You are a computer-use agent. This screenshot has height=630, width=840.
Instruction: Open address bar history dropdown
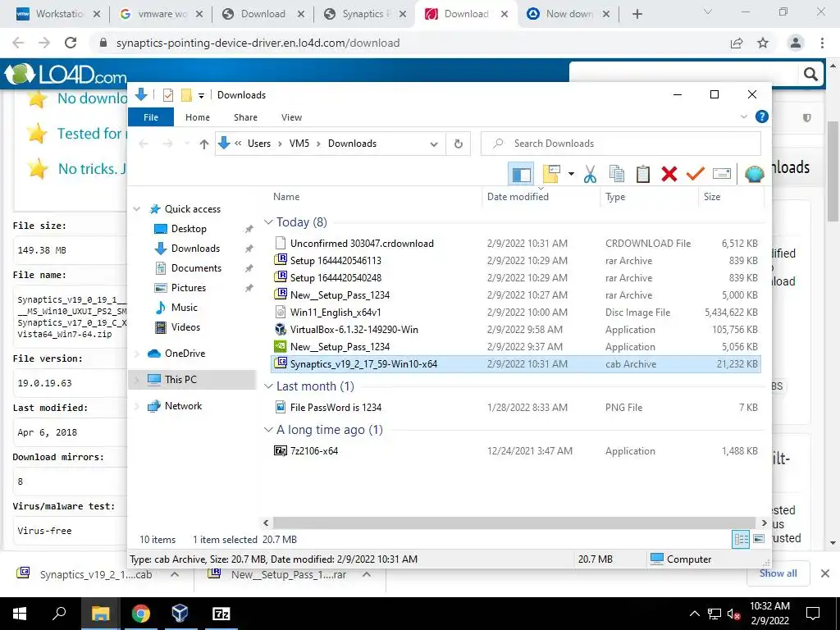tap(434, 144)
